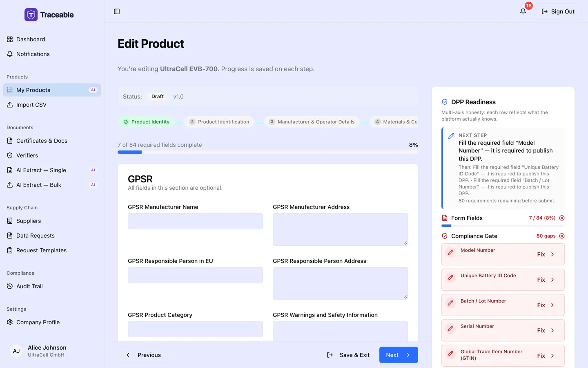Click the Import CSV upload icon
The width and height of the screenshot is (588, 368).
(10, 105)
